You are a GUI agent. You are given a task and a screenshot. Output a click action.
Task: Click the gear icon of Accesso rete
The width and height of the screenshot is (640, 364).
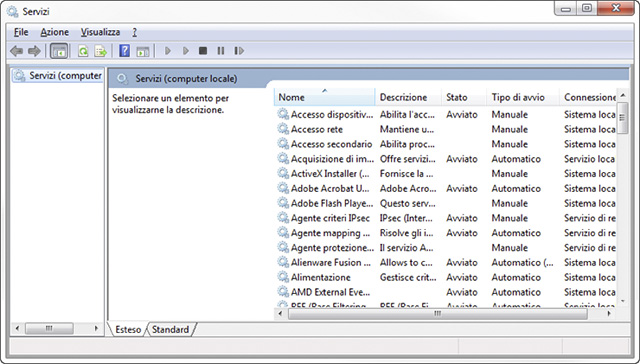283,129
